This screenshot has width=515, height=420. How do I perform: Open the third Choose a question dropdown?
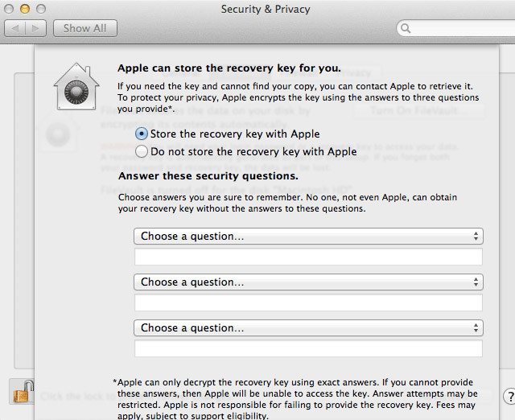308,328
